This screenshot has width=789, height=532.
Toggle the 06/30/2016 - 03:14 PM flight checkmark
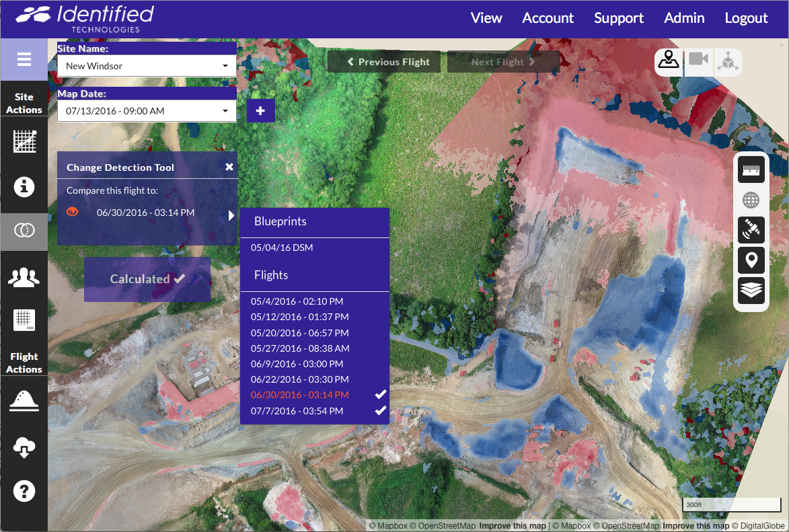click(380, 395)
